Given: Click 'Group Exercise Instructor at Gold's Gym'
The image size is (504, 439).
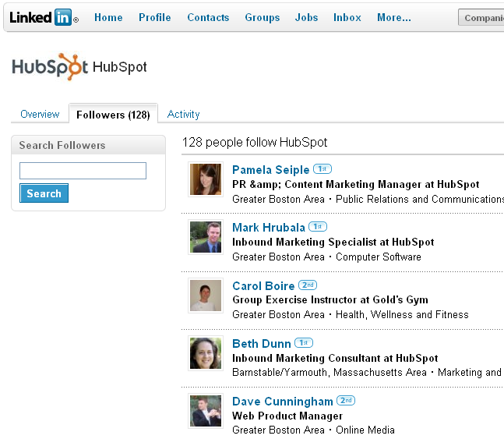Looking at the screenshot, I should coord(330,300).
